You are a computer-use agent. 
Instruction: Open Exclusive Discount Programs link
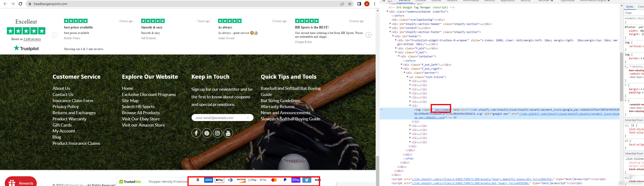pos(149,95)
